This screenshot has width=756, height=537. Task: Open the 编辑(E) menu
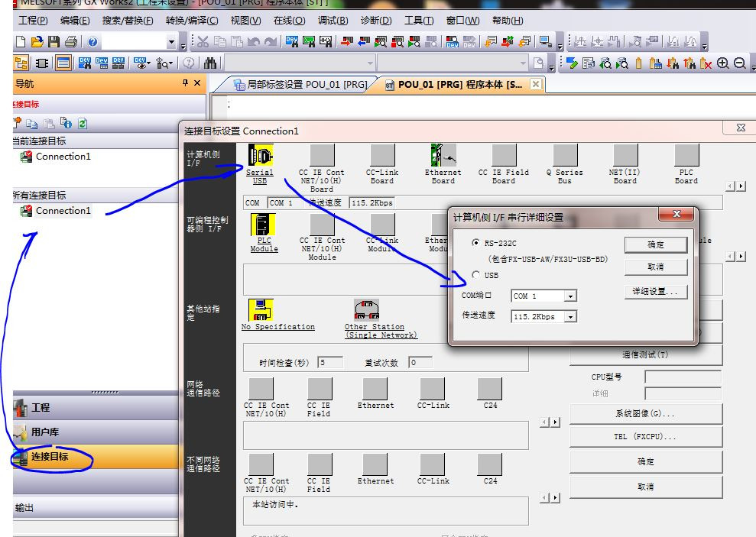tap(75, 21)
